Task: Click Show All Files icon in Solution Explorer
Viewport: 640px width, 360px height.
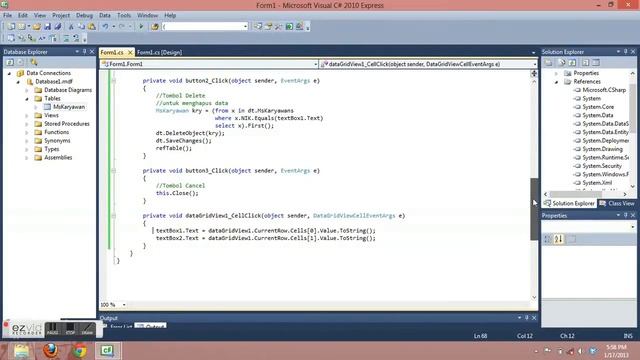Action: tap(562, 62)
